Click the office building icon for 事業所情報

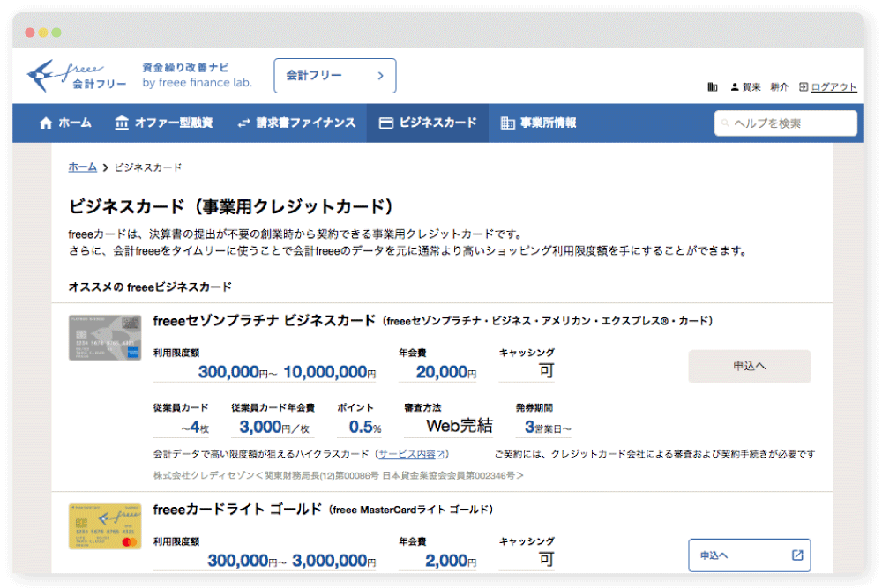pos(507,123)
